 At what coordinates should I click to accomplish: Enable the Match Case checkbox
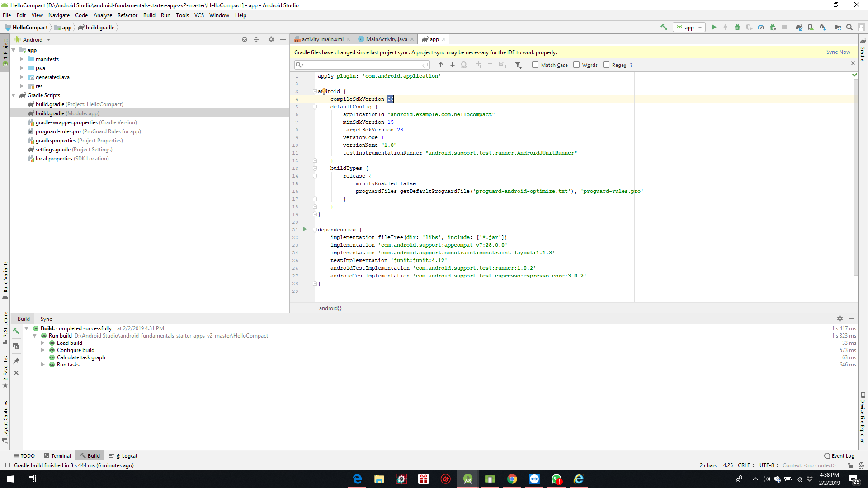(535, 65)
